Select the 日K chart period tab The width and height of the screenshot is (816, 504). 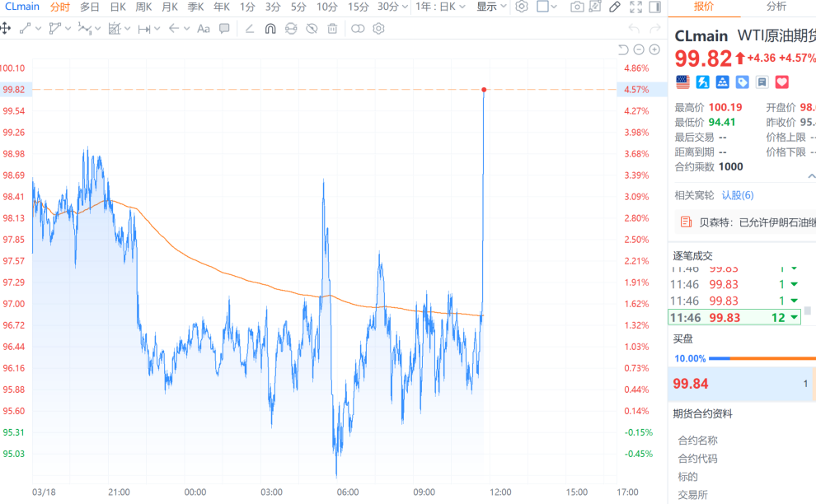pos(118,7)
